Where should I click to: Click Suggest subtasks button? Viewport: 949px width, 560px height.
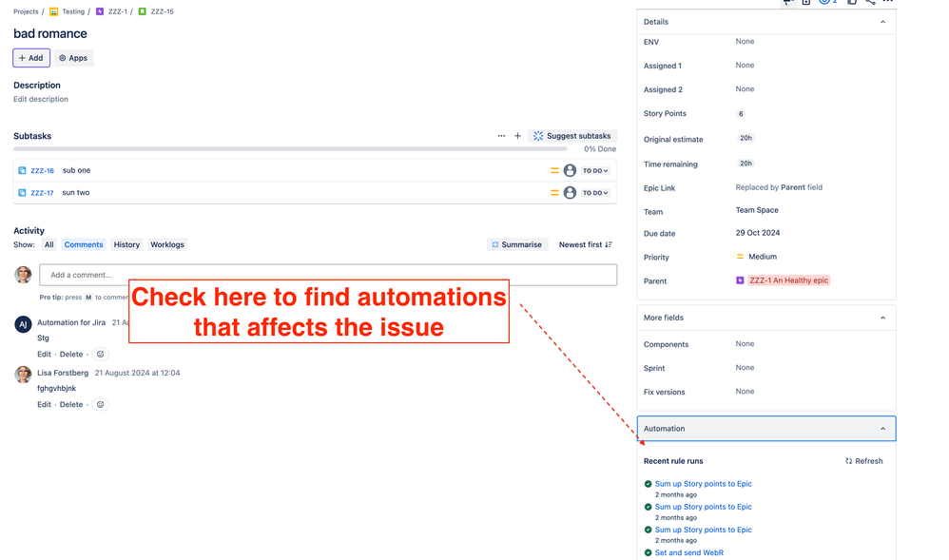572,136
